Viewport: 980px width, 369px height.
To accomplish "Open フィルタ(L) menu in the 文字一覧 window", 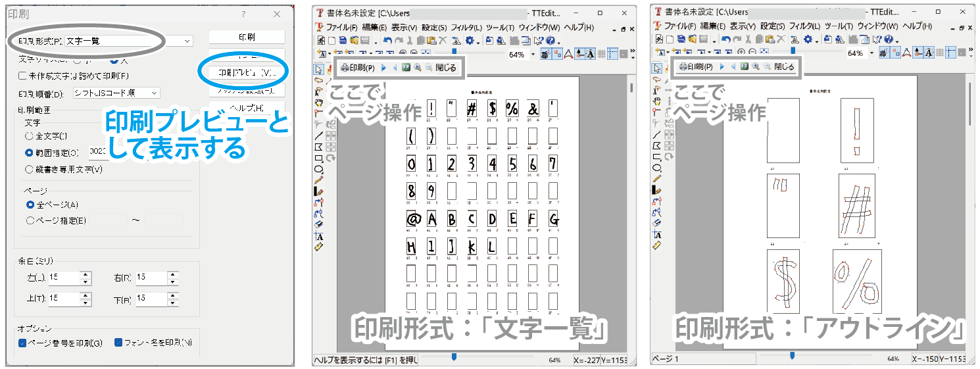I will tap(465, 28).
